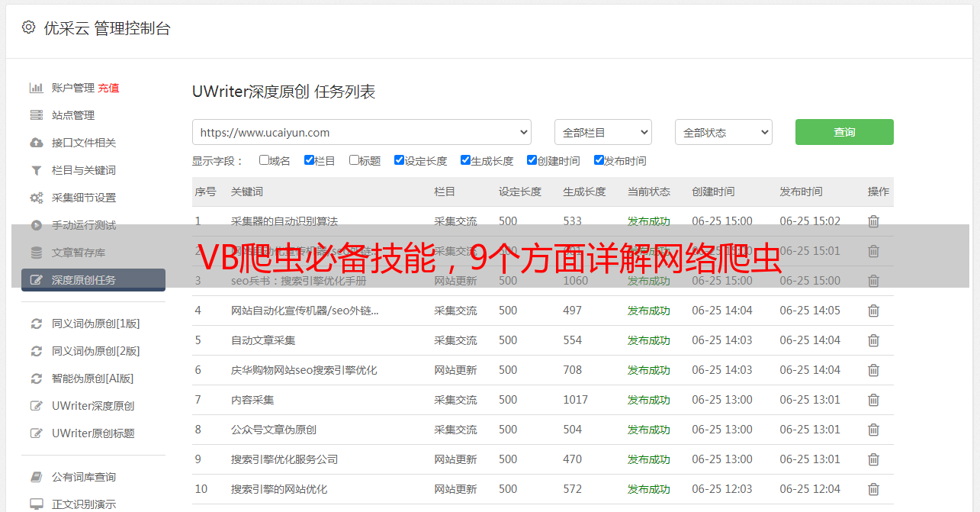Expand the 全部栏目 dropdown
The image size is (980, 512).
602,132
